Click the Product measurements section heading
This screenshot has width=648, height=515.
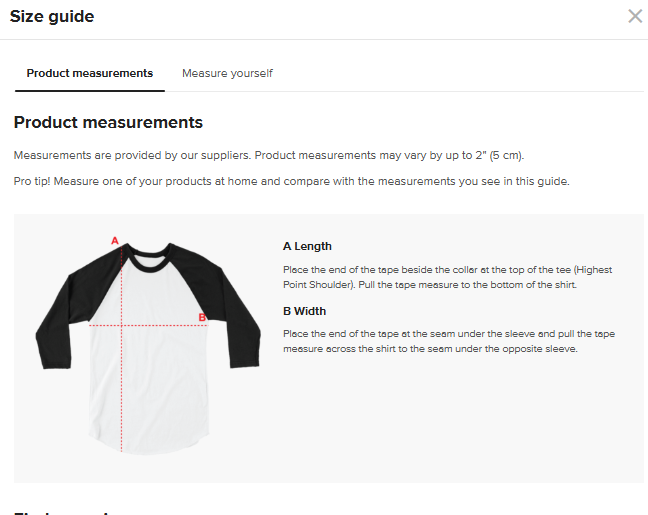(x=108, y=123)
